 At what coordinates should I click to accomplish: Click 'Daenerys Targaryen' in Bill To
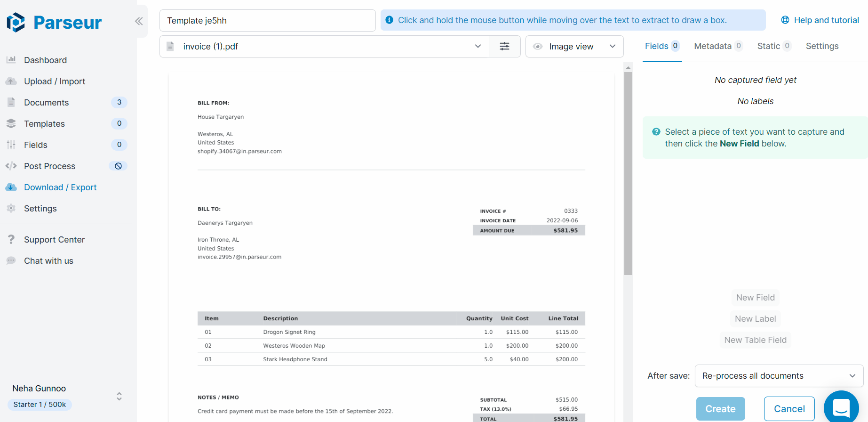click(x=225, y=223)
